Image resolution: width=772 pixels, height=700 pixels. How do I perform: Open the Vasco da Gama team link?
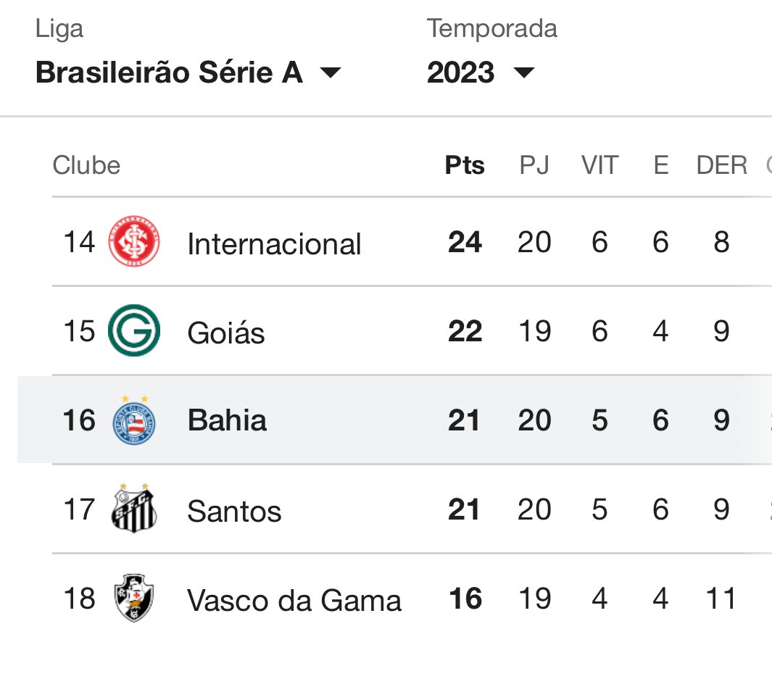pyautogui.click(x=294, y=601)
